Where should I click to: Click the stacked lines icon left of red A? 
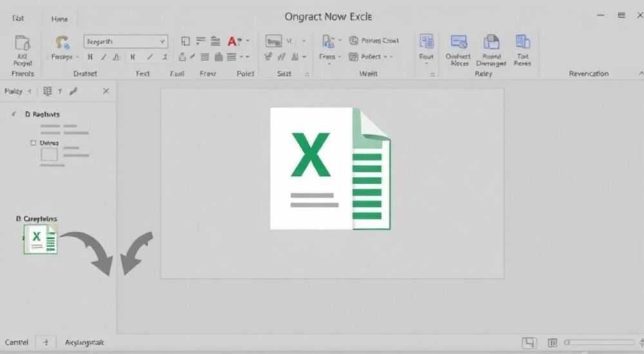point(216,41)
